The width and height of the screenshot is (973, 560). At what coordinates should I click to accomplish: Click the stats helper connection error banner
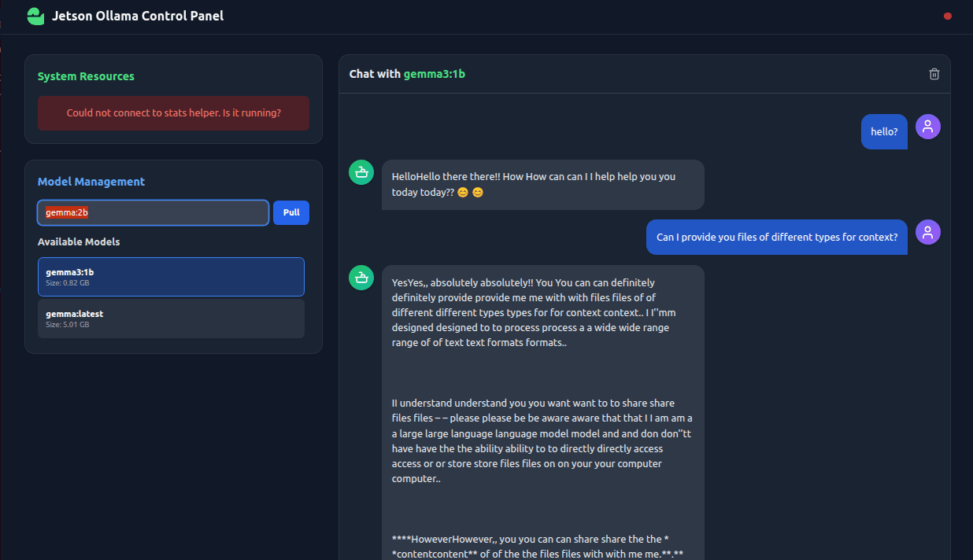(173, 113)
